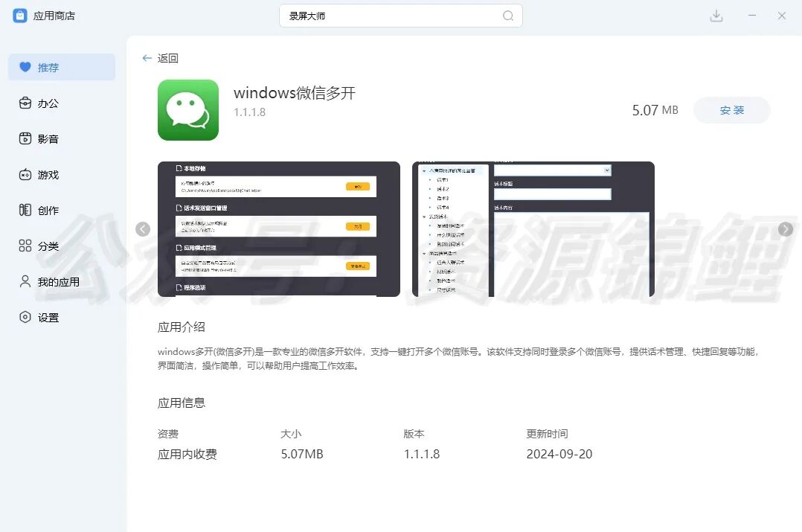Open the first settings screenshot thumbnail
Viewport: 802px width, 532px height.
279,229
